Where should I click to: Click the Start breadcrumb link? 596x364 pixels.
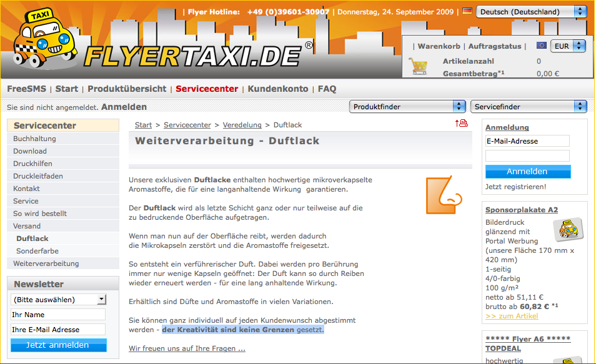pyautogui.click(x=143, y=125)
